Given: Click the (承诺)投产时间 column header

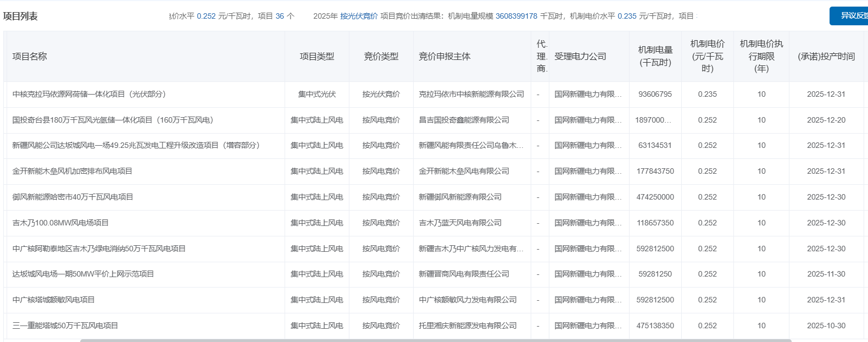Looking at the screenshot, I should (x=826, y=56).
